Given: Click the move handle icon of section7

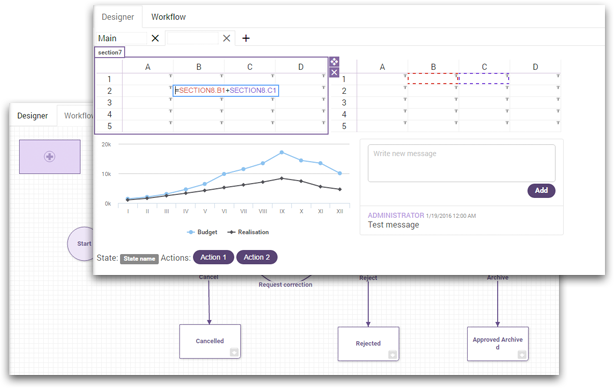Looking at the screenshot, I should tap(334, 62).
